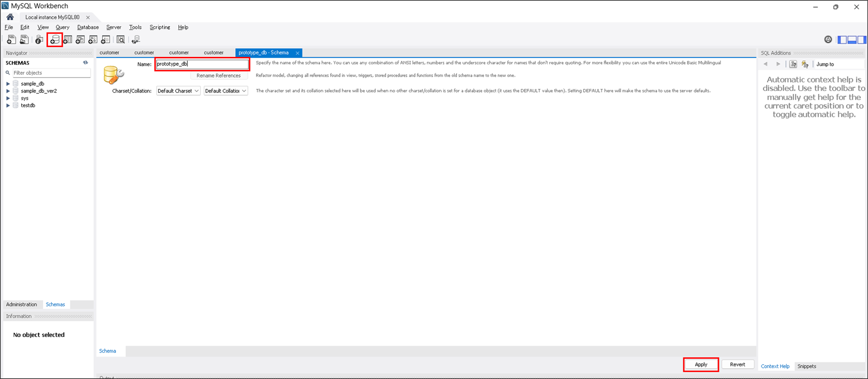The width and height of the screenshot is (868, 379).
Task: Click the reconnect to DBMS icon
Action: click(x=135, y=40)
